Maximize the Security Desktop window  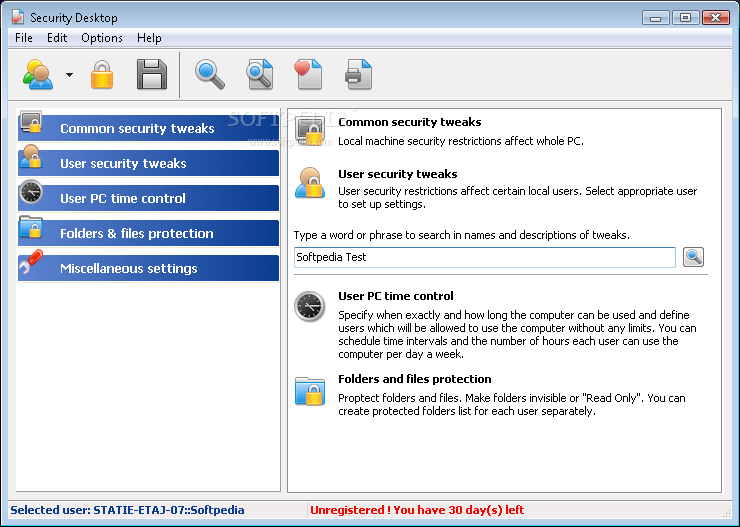point(685,17)
